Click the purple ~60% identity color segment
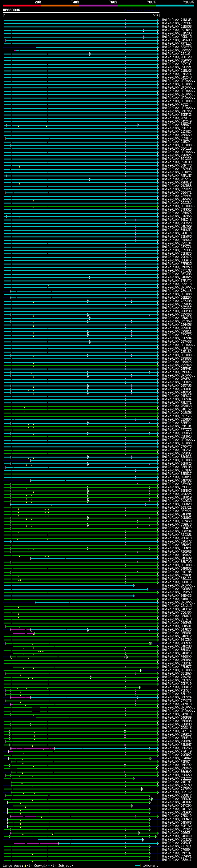 coord(99,6)
